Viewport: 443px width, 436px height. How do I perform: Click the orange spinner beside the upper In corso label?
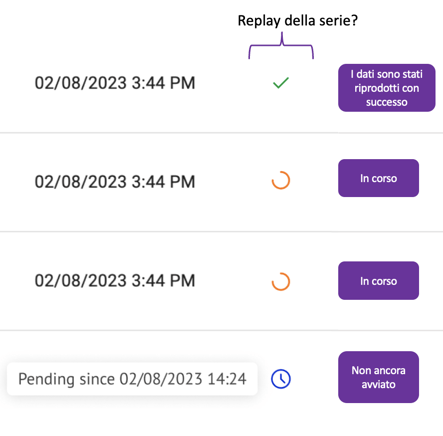tap(281, 180)
